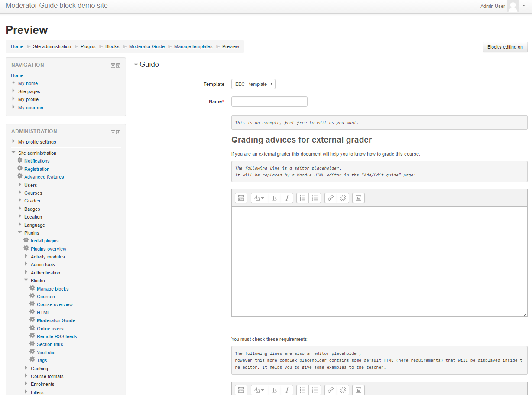The width and height of the screenshot is (532, 395).
Task: Open the Admin User menu arrow
Action: click(524, 6)
